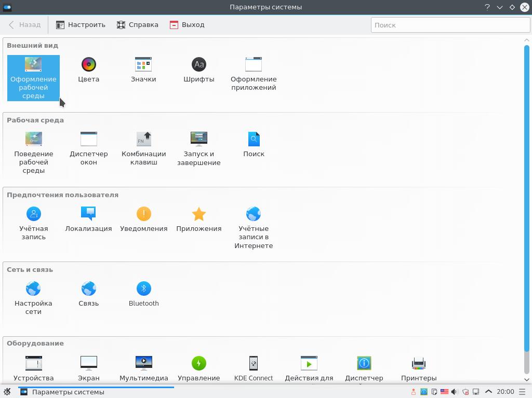Viewport: 532px width, 398px height.
Task: Click the Настроить (Configure) toolbar button
Action: click(81, 25)
